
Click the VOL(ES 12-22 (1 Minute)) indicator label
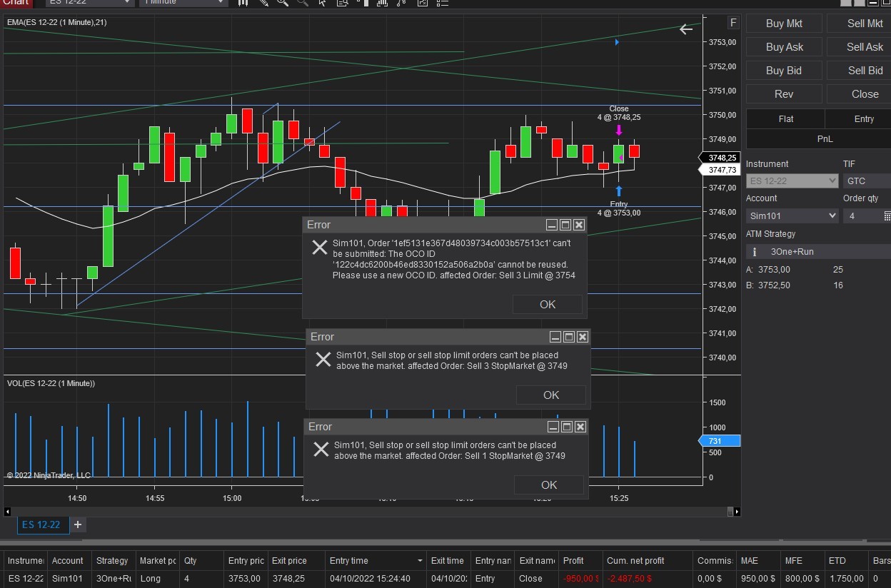[x=51, y=383]
